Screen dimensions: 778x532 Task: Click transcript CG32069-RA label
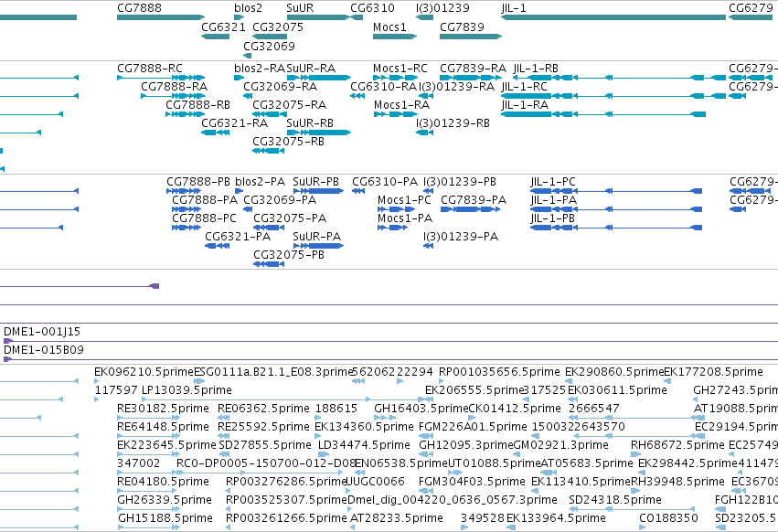[x=281, y=86]
